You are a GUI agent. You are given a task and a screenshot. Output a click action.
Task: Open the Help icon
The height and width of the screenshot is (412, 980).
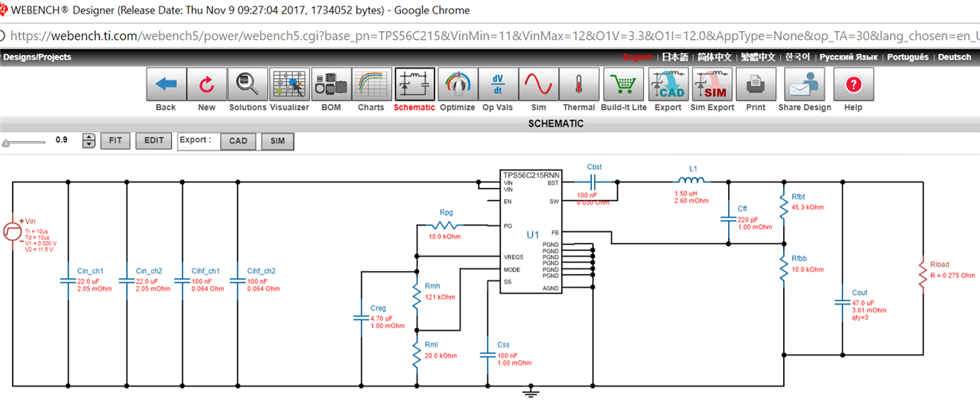click(853, 84)
